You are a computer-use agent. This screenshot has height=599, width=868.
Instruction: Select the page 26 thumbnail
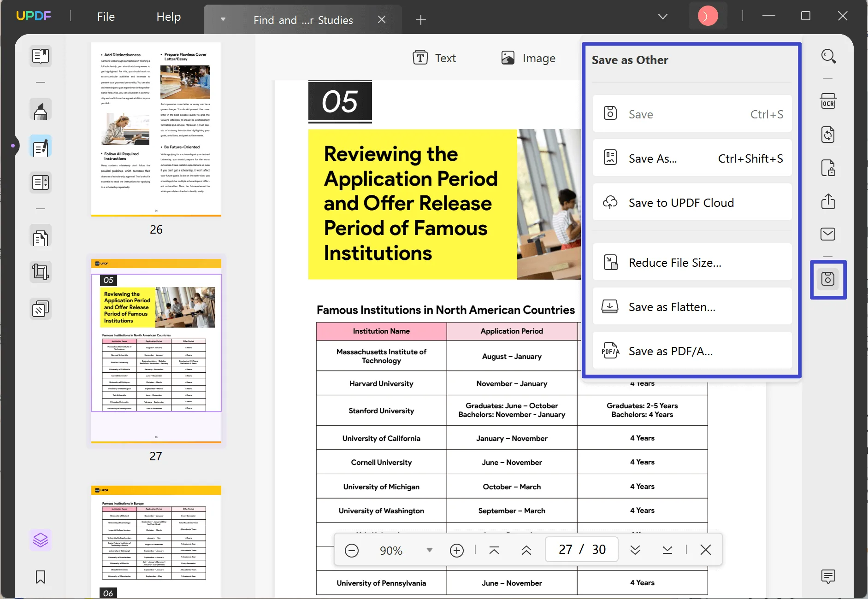click(x=156, y=129)
